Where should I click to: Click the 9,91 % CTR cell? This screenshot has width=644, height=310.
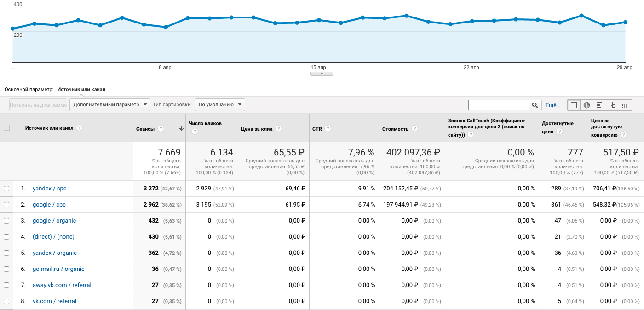366,189
